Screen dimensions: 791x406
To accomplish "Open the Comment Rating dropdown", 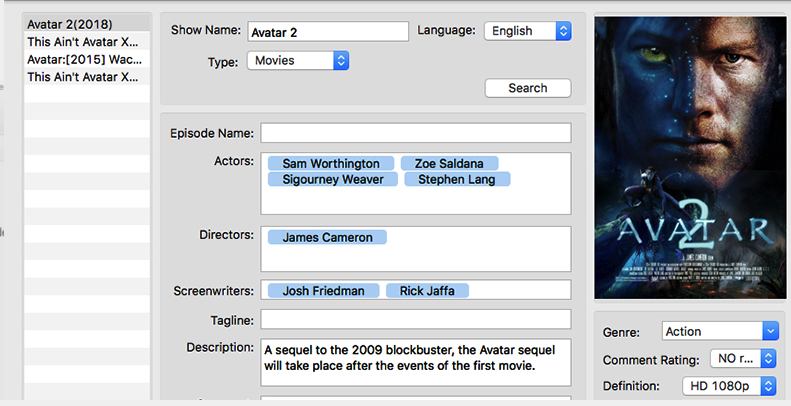I will click(x=742, y=358).
